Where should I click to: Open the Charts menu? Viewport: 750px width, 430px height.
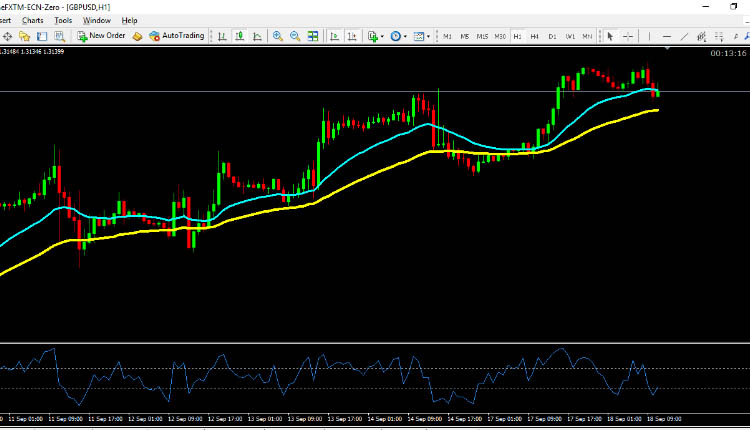(33, 21)
